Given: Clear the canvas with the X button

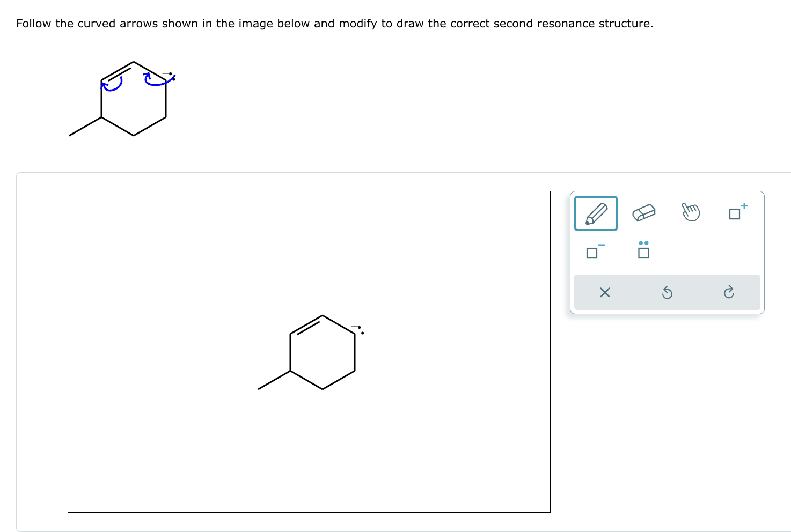Looking at the screenshot, I should 605,292.
